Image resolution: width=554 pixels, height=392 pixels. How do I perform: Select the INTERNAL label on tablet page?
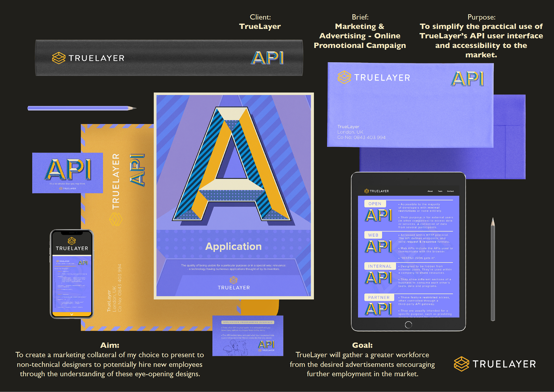pyautogui.click(x=380, y=266)
